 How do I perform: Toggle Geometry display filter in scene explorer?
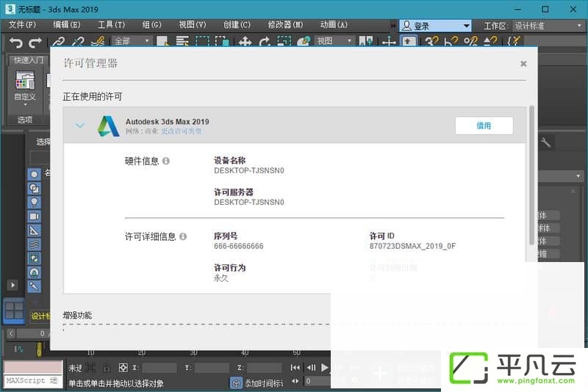coord(34,174)
